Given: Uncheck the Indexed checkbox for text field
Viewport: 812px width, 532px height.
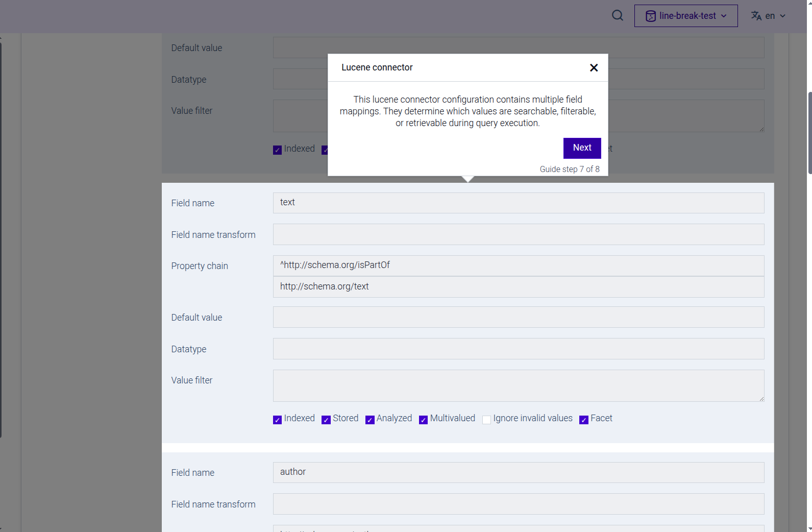Looking at the screenshot, I should (x=278, y=420).
